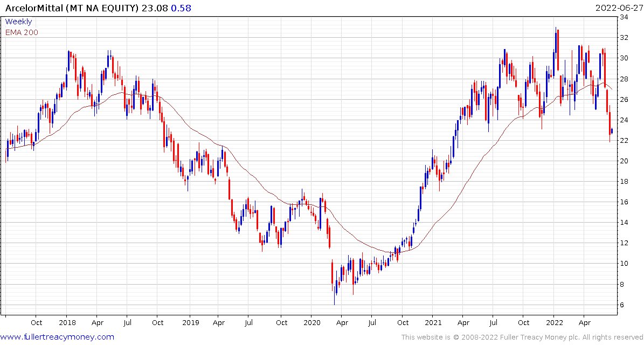
Task: Click the first Oct label on time axis
Action: (x=36, y=323)
